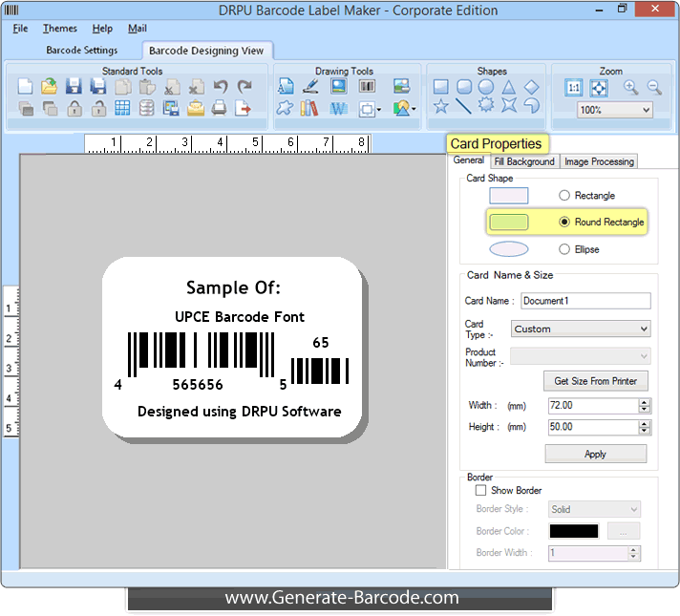Click the Get Size From Printer button
Screen dimensions: 680x616
click(595, 381)
